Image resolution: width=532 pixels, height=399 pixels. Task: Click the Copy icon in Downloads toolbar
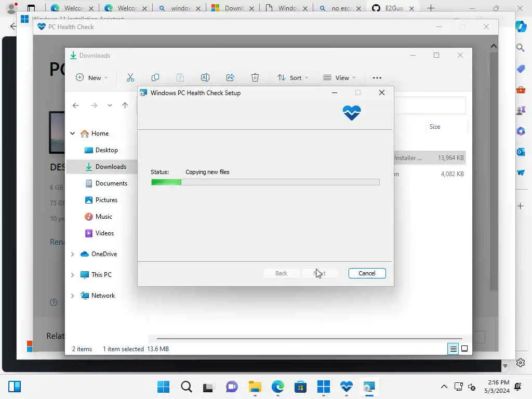click(x=155, y=78)
